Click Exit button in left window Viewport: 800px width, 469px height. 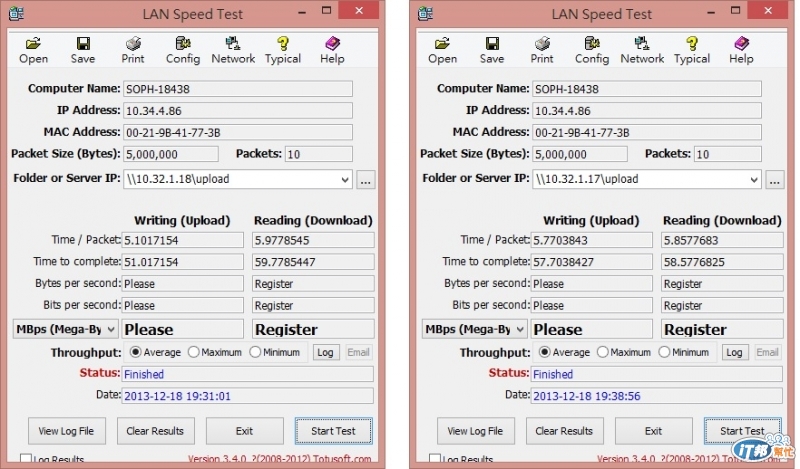pos(244,431)
